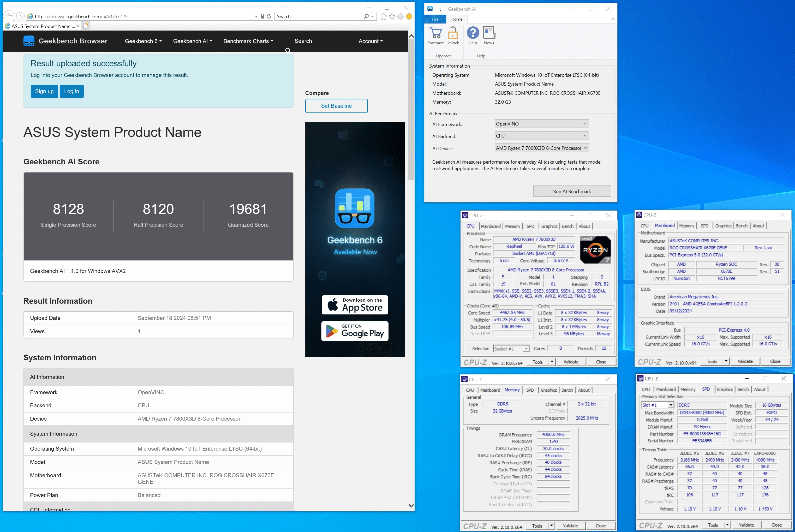Click the scrollbar down arrow in browser
This screenshot has height=532, width=795.
click(x=411, y=506)
